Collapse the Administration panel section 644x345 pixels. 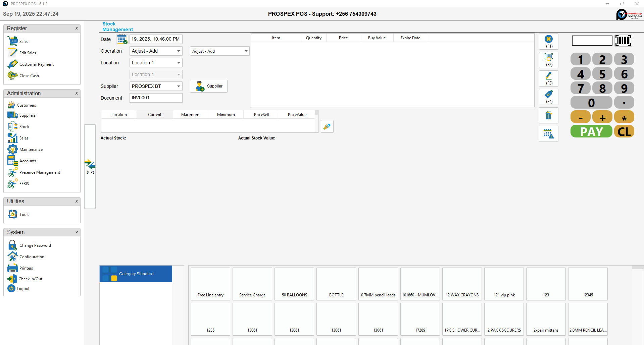point(77,94)
